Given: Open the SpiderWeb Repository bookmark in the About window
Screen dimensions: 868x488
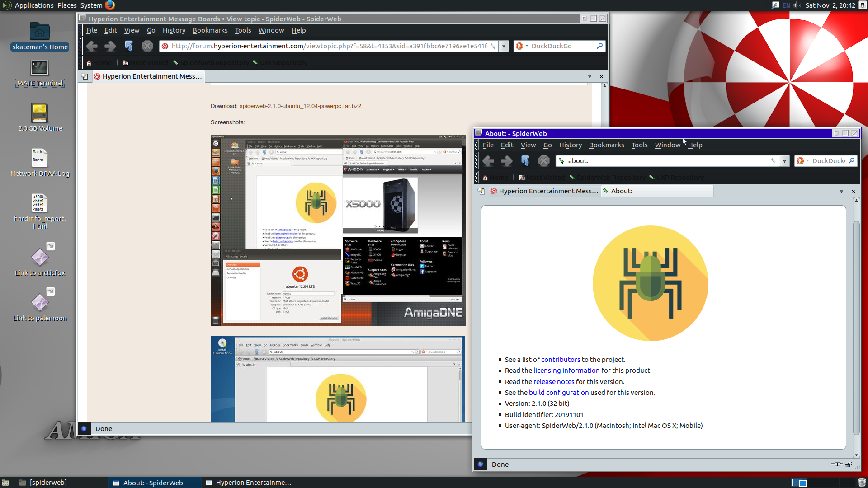Looking at the screenshot, I should coord(608,178).
